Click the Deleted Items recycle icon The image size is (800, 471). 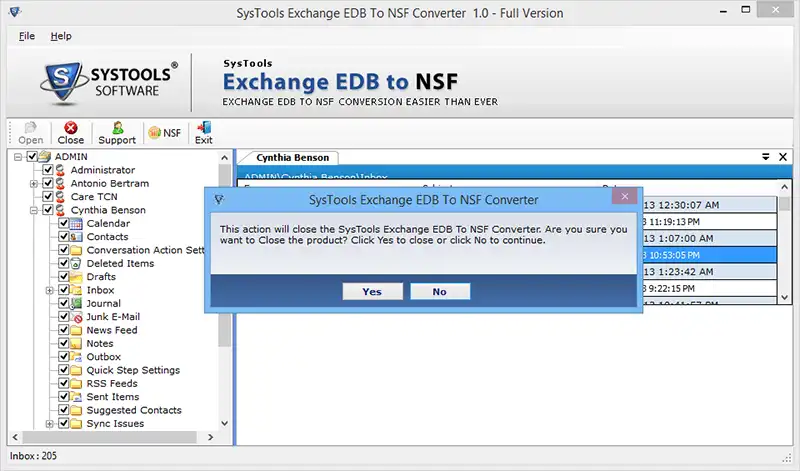click(x=76, y=263)
